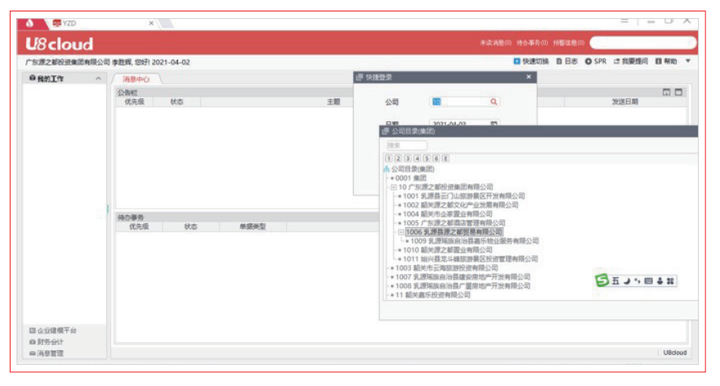Click the Sogou green S logo

tap(602, 280)
